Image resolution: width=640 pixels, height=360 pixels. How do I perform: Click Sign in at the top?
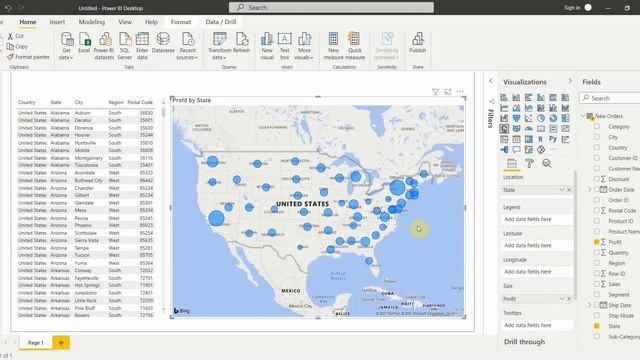[x=572, y=8]
